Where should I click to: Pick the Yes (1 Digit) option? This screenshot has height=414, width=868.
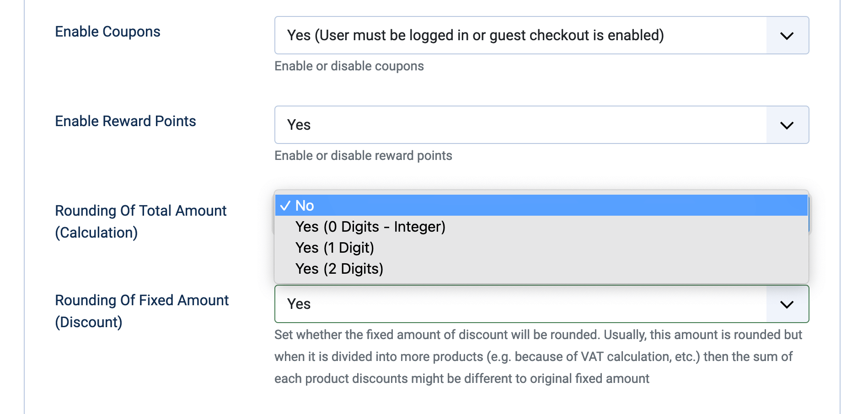click(x=335, y=248)
